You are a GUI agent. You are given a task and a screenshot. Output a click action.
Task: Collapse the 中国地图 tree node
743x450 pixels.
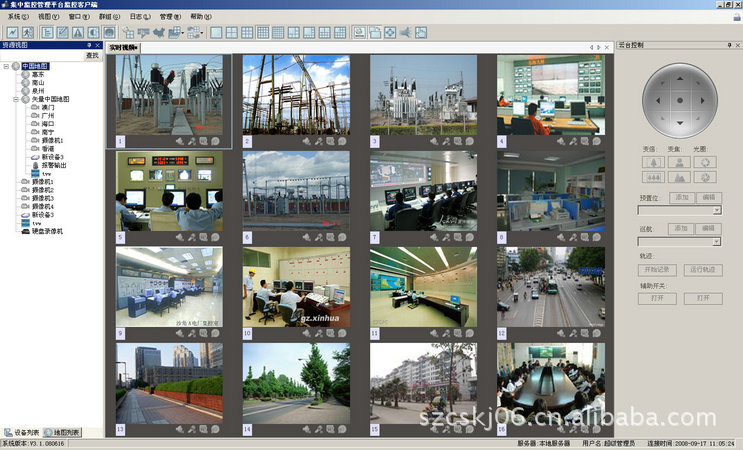click(7, 66)
